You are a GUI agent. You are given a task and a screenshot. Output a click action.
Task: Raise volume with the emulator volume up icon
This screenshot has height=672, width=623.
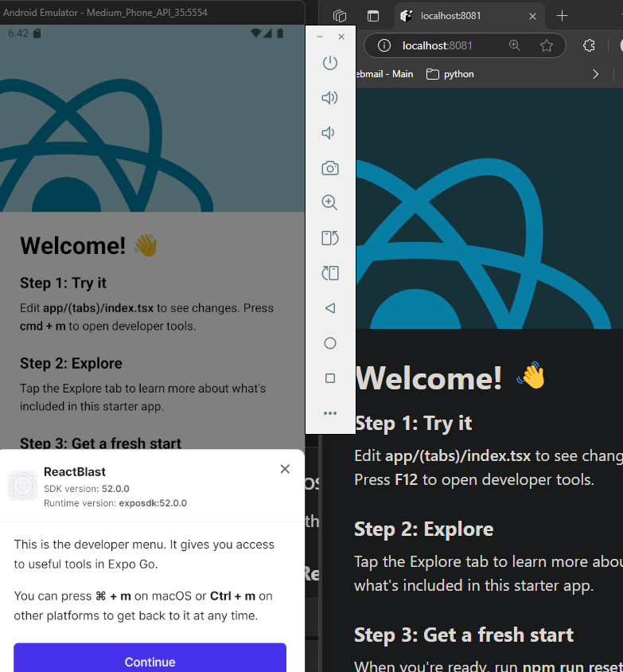point(329,98)
